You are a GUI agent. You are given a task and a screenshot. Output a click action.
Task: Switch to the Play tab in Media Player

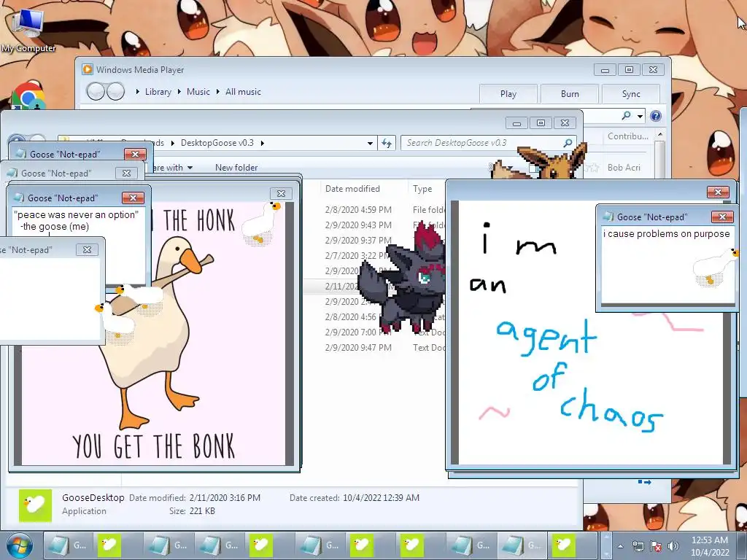(x=508, y=94)
